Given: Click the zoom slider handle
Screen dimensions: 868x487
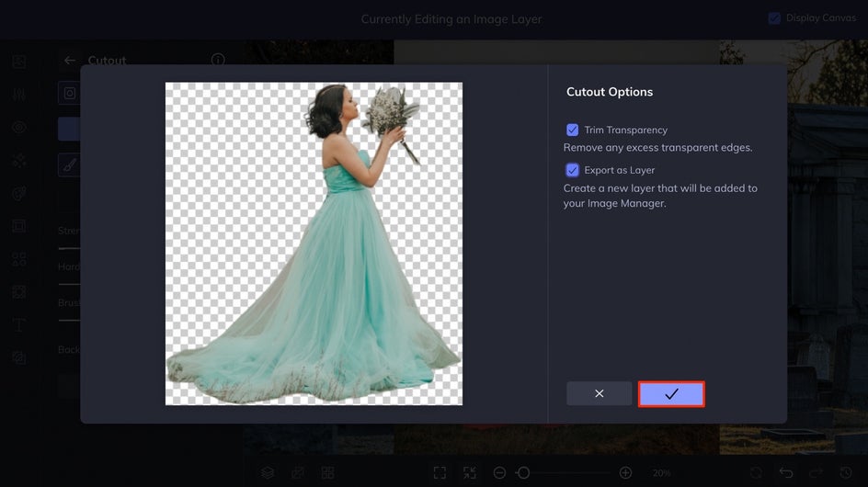Looking at the screenshot, I should (x=523, y=472).
